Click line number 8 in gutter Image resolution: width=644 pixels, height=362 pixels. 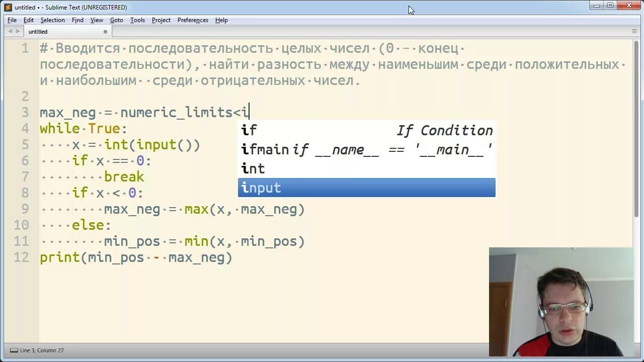click(x=25, y=193)
